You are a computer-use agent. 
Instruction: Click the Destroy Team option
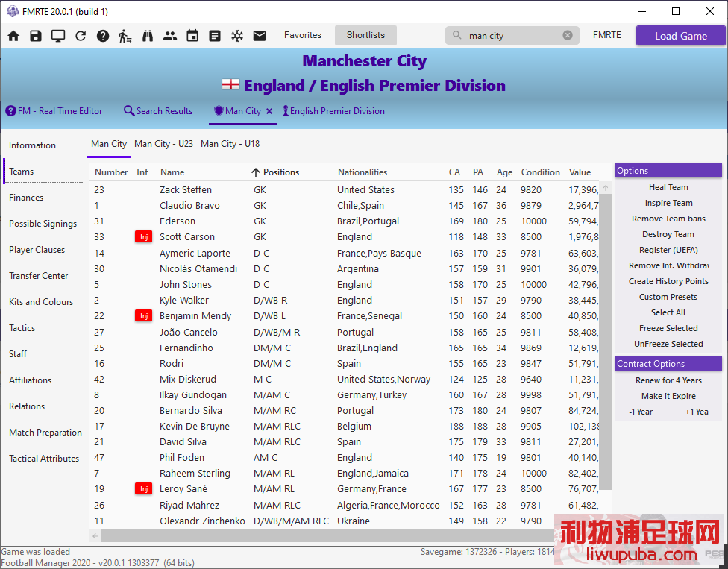668,234
